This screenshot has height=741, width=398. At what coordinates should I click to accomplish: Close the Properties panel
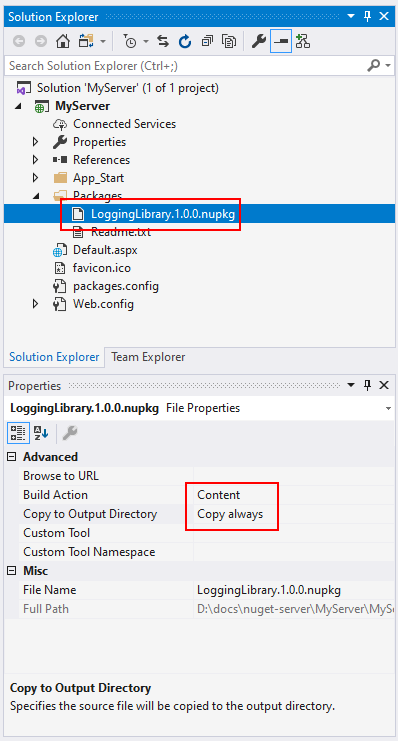point(384,386)
